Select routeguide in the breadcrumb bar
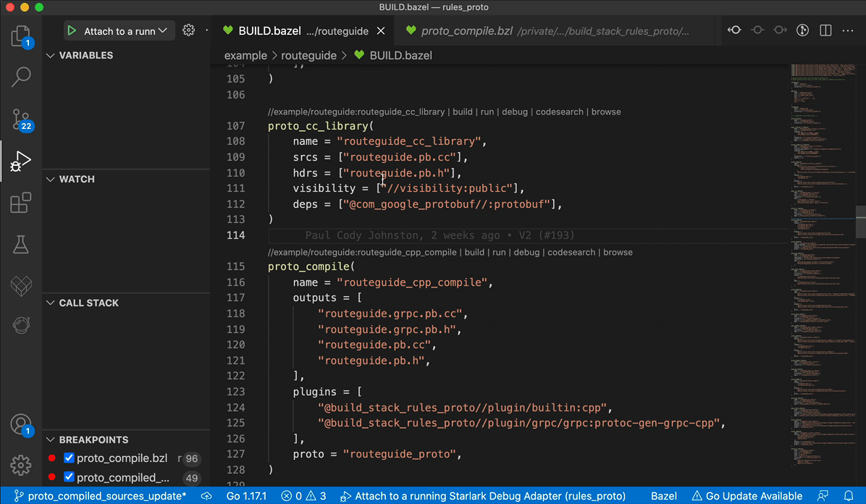 [308, 55]
